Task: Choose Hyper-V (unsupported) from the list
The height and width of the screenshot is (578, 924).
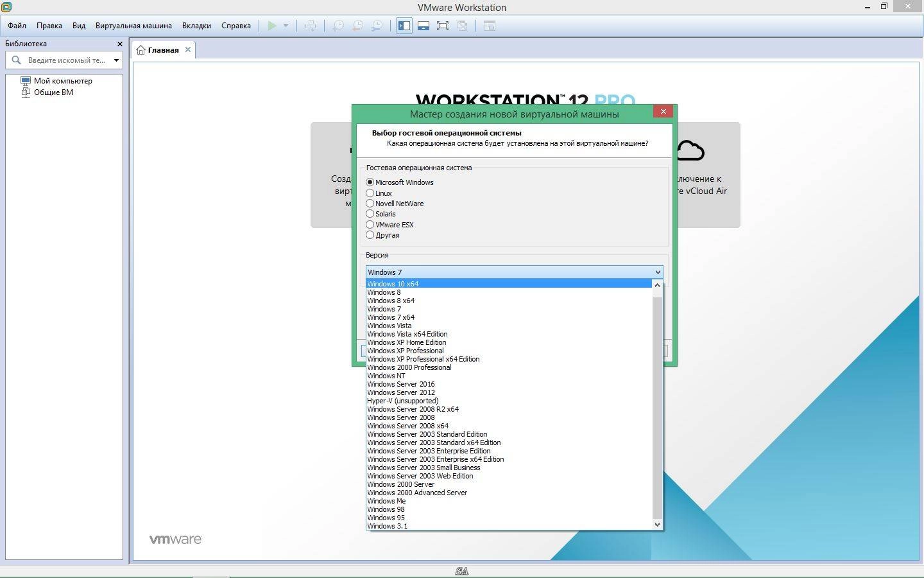Action: point(509,401)
